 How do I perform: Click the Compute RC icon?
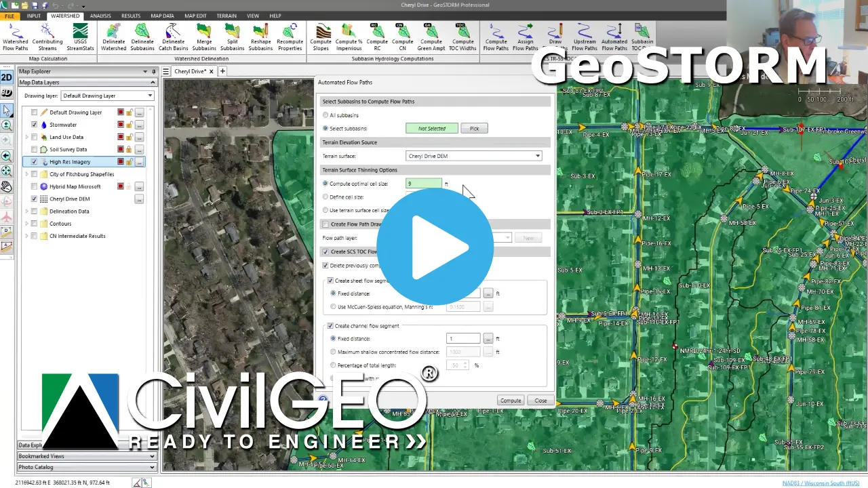pos(376,37)
